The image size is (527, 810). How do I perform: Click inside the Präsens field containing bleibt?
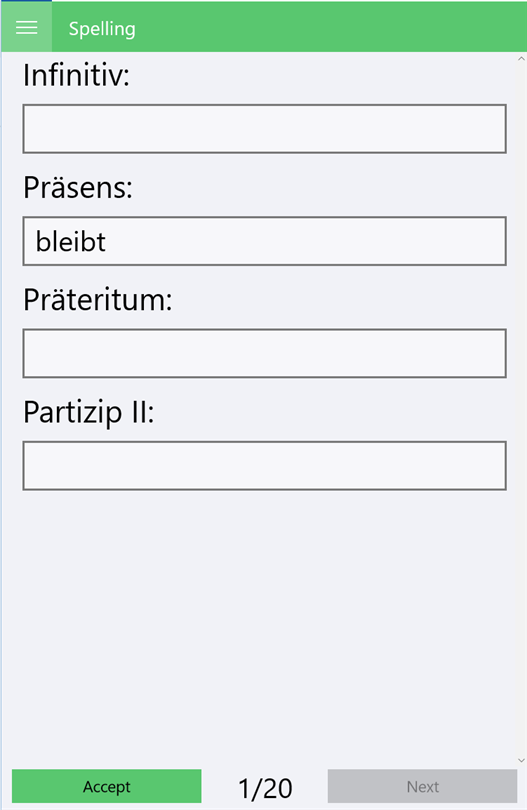264,241
